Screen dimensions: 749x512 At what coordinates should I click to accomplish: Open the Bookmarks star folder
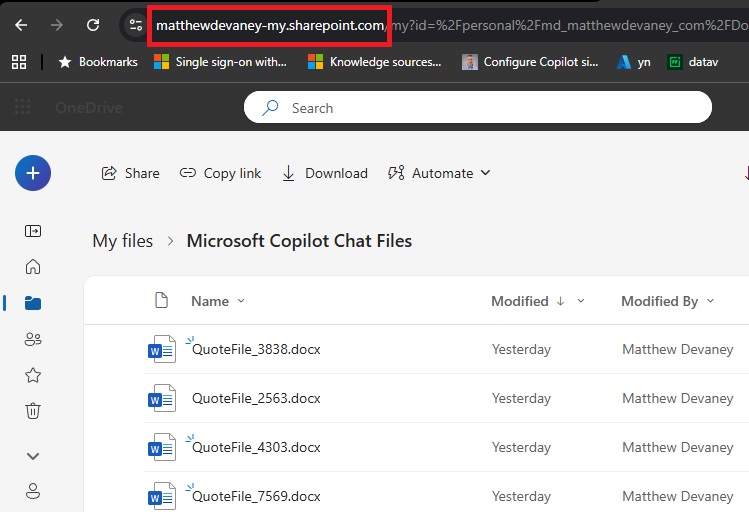(98, 62)
